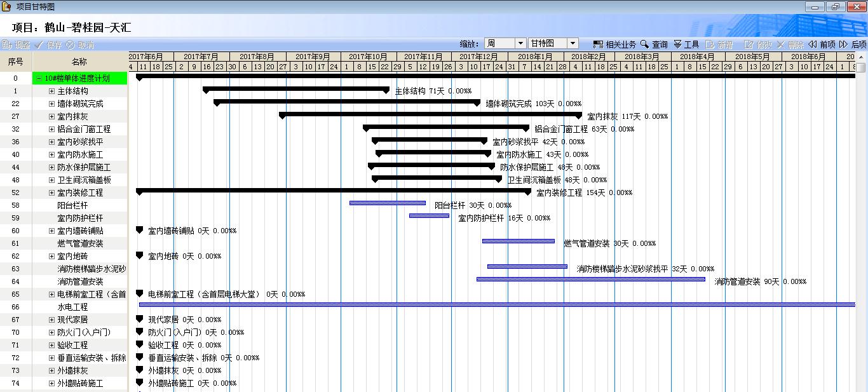
Task: Click the 名称 column header
Action: (x=79, y=62)
